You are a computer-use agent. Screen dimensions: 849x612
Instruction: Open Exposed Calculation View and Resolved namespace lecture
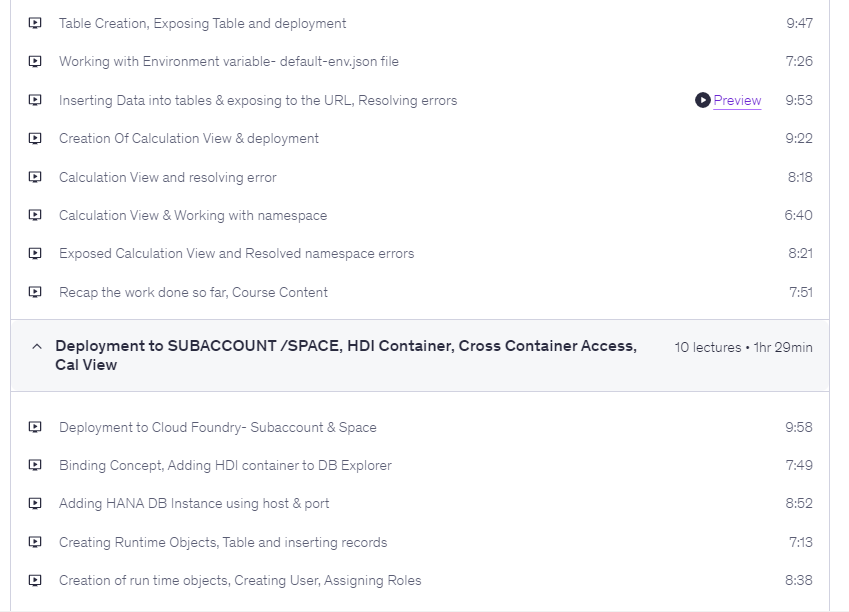(x=236, y=253)
